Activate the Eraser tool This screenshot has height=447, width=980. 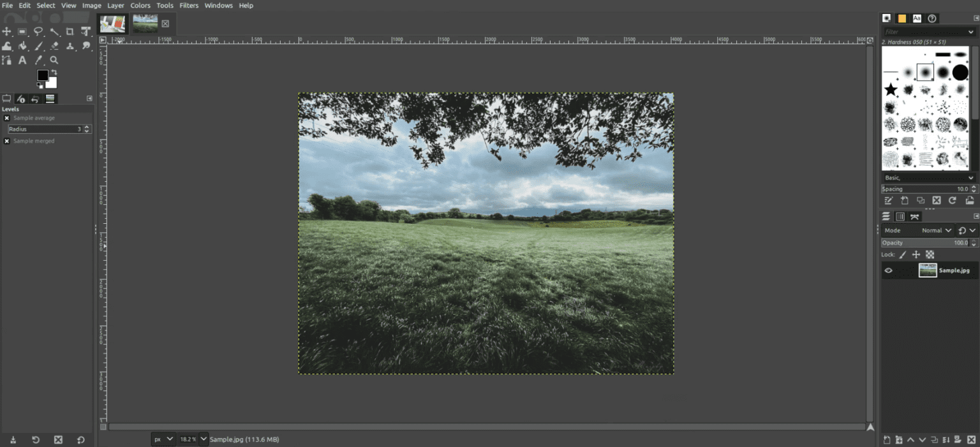pyautogui.click(x=54, y=46)
